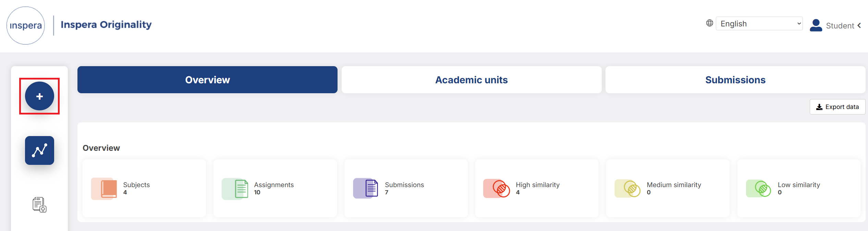The image size is (868, 231).
Task: Open the analytics chart icon in sidebar
Action: coord(39,150)
